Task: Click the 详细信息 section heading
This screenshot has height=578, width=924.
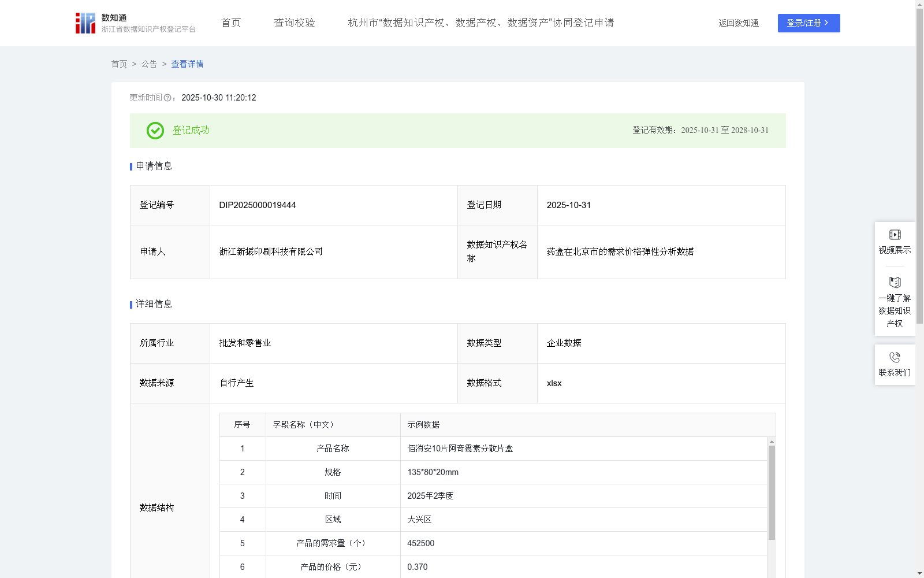Action: (x=154, y=305)
